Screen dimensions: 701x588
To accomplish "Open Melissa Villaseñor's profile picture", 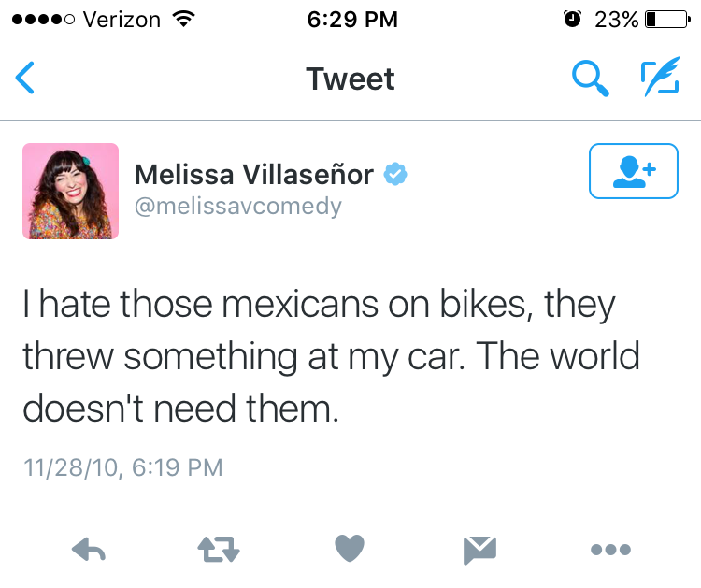I will [x=71, y=191].
